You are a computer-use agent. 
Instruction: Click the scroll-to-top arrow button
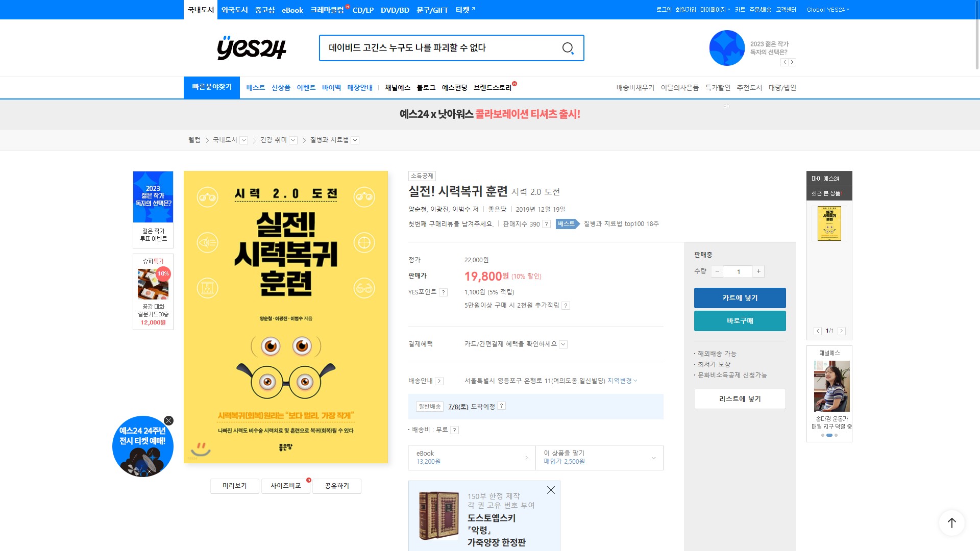click(951, 523)
